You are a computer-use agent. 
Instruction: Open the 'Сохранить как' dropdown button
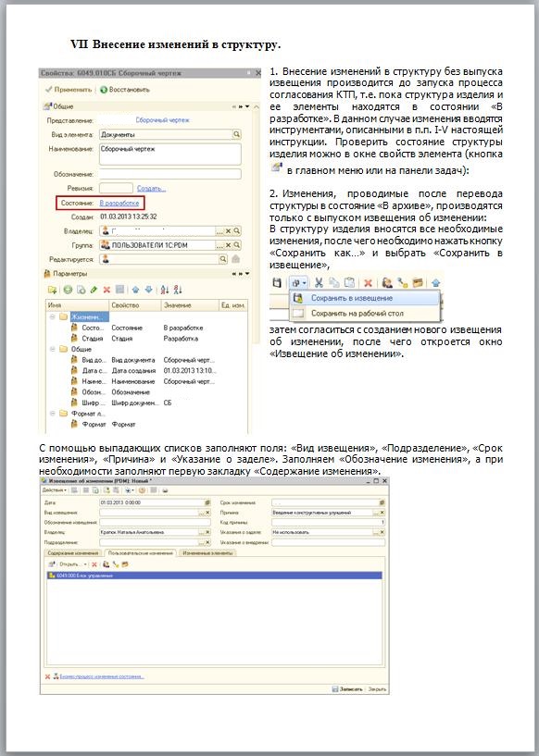pyautogui.click(x=299, y=283)
